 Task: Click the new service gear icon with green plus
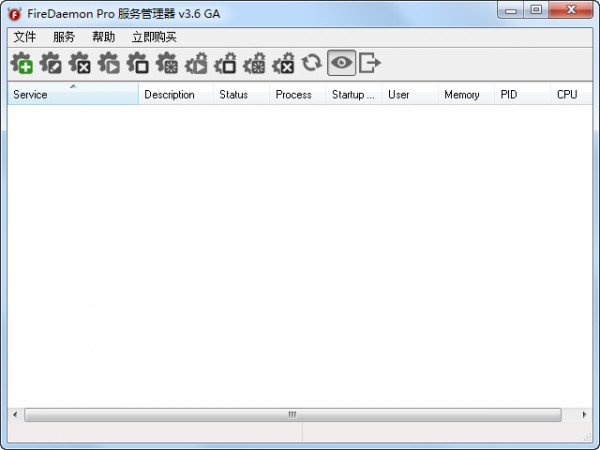point(22,63)
